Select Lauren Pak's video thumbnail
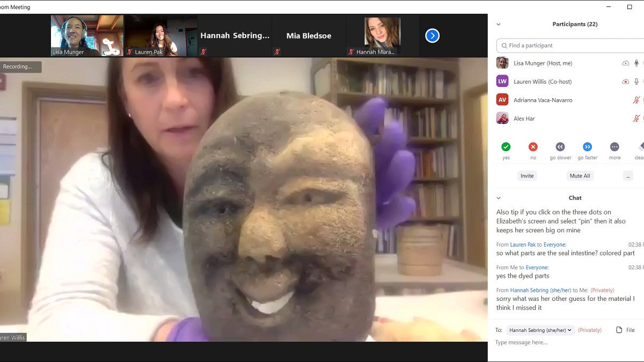This screenshot has width=644, height=362. (x=162, y=36)
